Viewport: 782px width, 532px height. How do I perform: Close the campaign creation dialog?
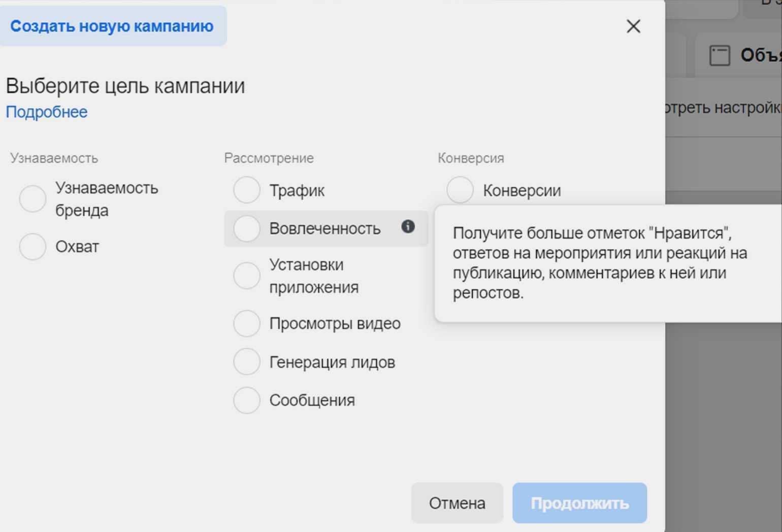[633, 26]
